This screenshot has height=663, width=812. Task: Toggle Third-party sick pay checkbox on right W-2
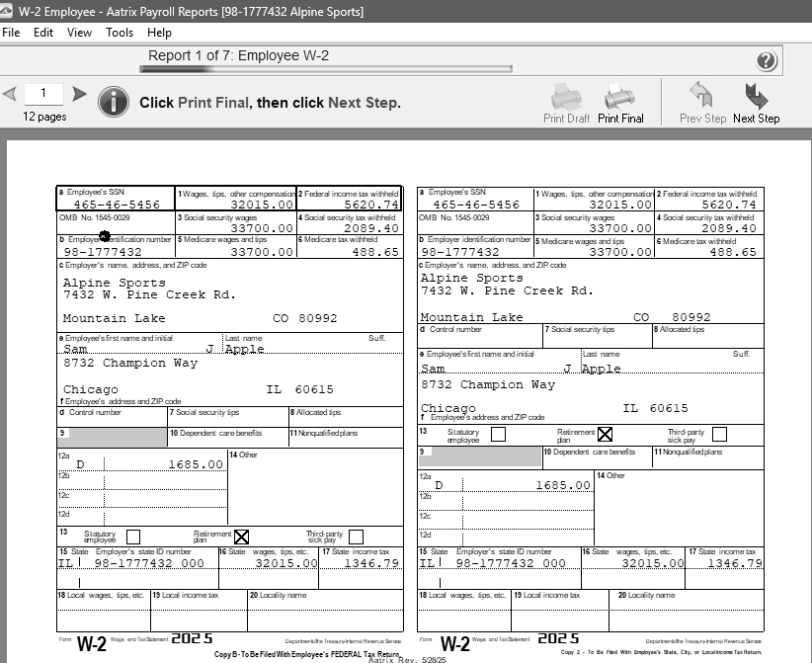tap(719, 434)
